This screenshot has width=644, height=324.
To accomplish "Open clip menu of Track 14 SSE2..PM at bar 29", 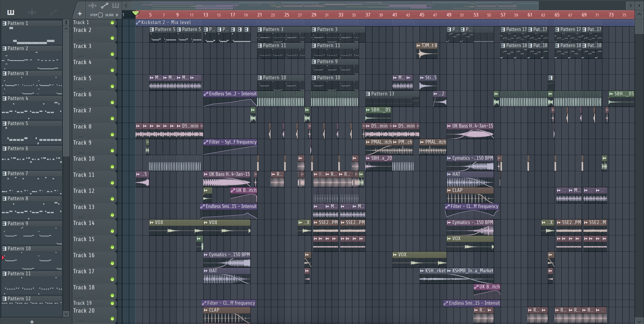I will [x=316, y=223].
